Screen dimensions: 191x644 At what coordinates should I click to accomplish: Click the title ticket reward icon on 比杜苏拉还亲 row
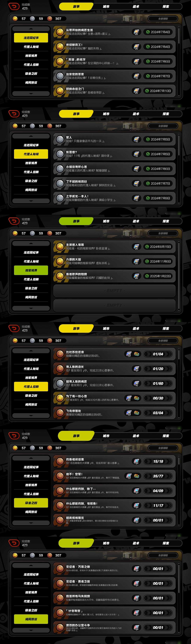click(137, 354)
